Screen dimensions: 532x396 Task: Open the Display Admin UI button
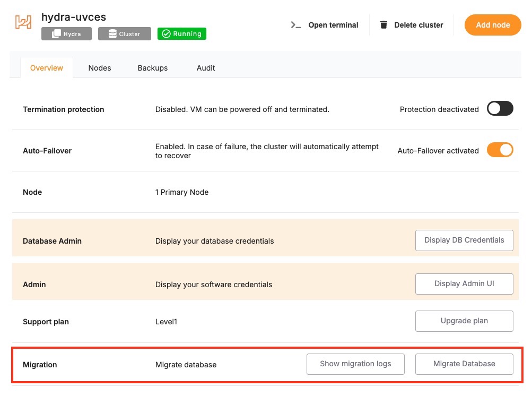pos(464,283)
